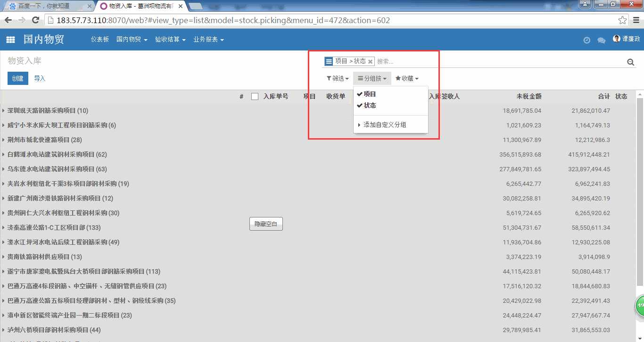Click the search magnifier icon
This screenshot has width=644, height=342.
coord(630,62)
